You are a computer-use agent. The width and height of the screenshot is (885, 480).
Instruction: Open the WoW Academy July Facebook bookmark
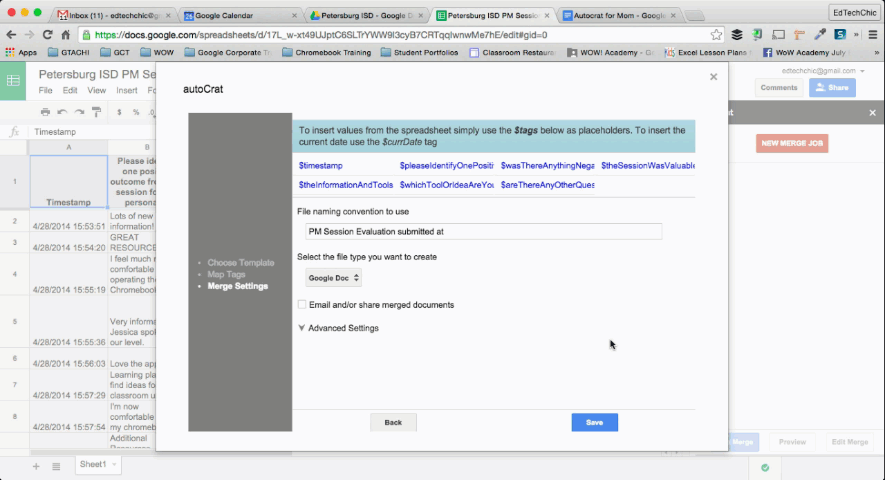pyautogui.click(x=804, y=53)
